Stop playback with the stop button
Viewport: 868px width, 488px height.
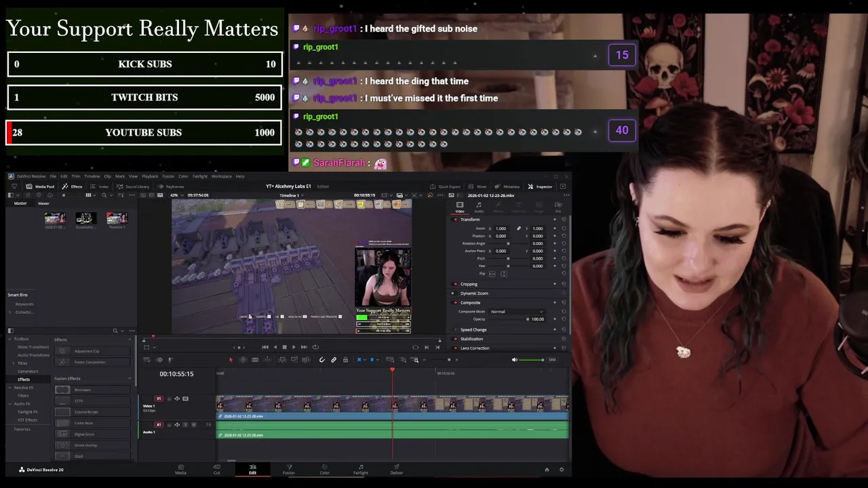[x=284, y=347]
